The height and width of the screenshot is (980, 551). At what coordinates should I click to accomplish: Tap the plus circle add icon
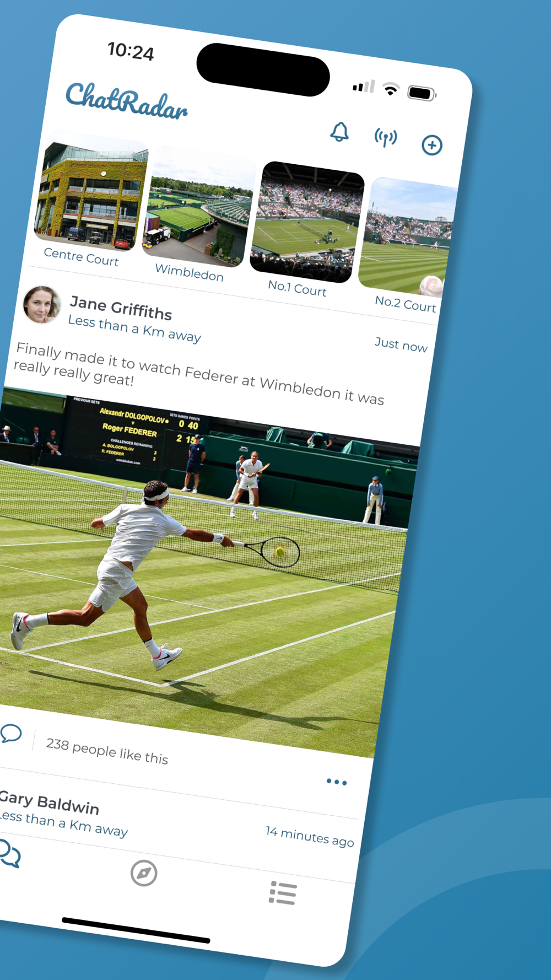click(x=432, y=145)
